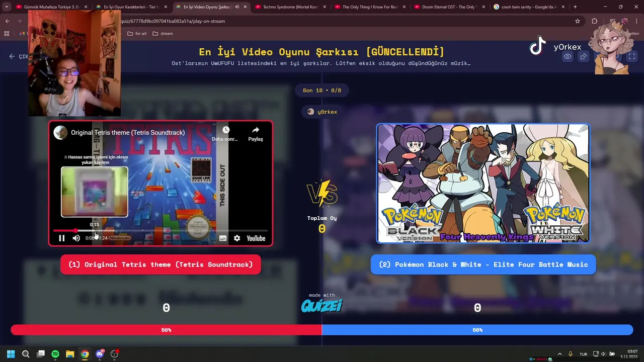Bookmark this page with the star

click(x=578, y=21)
